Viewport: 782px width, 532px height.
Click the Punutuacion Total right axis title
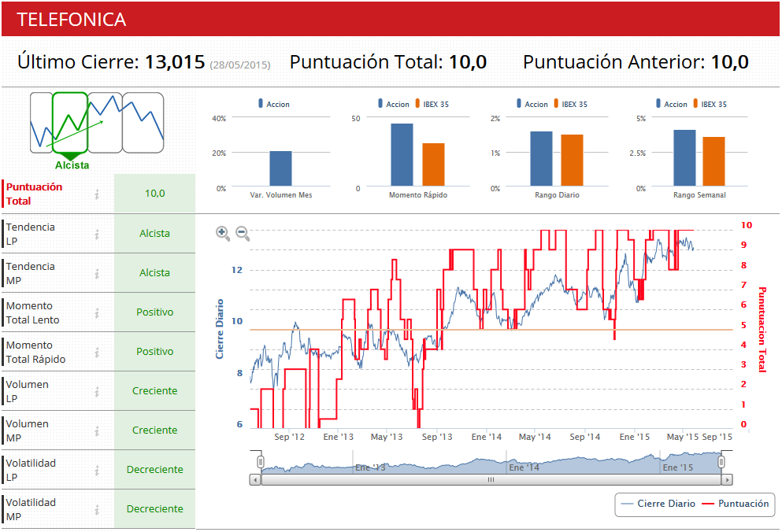[x=762, y=330]
